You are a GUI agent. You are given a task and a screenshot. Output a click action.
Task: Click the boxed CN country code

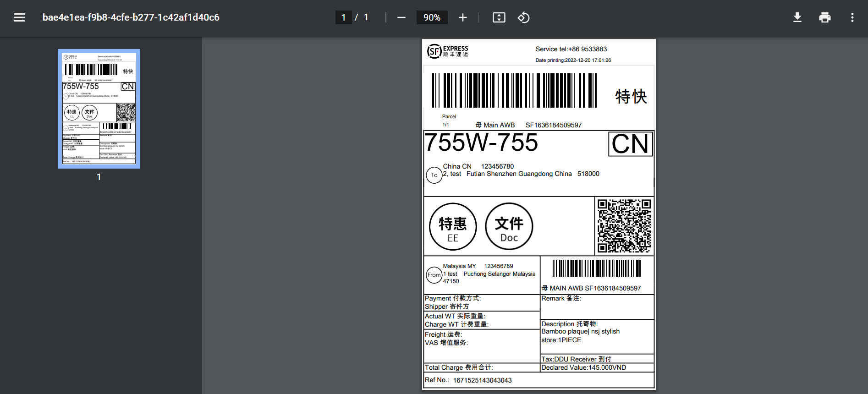pyautogui.click(x=630, y=144)
